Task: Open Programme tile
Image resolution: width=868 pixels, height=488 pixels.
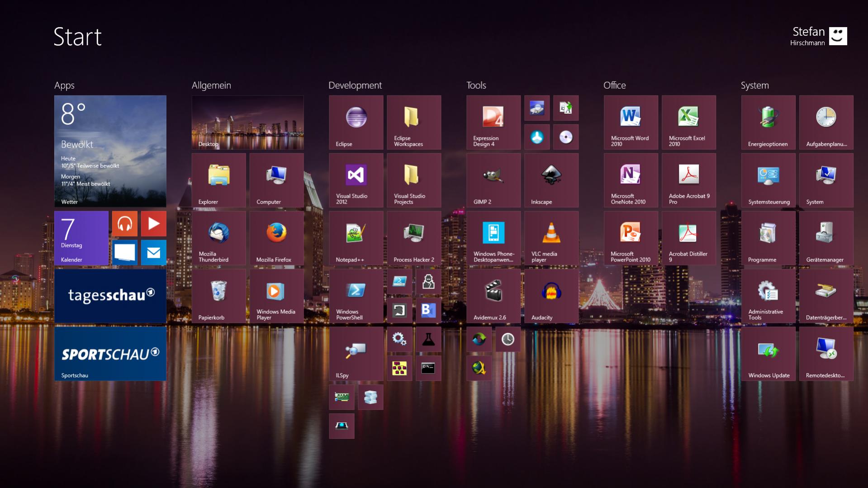Action: click(768, 238)
